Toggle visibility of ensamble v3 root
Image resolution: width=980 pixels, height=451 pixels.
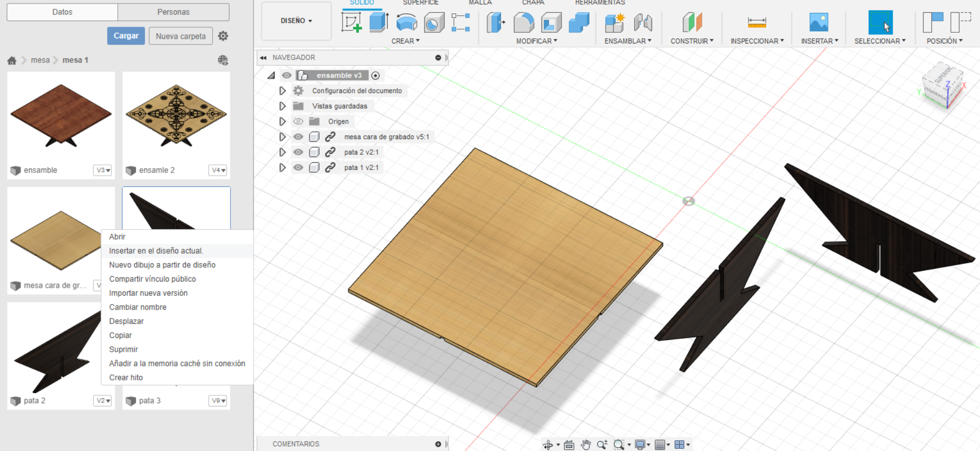(x=286, y=75)
